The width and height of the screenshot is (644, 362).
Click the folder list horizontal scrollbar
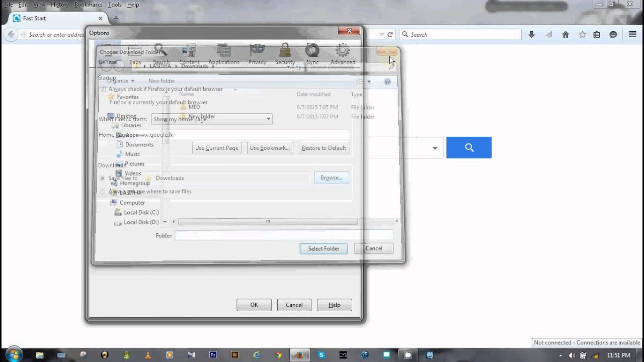click(268, 222)
